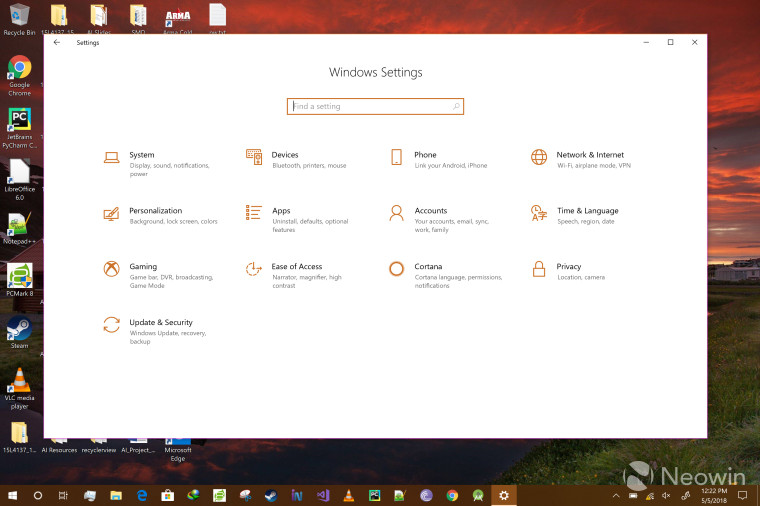Select PCMark 8 desktop shortcut
Image resolution: width=760 pixels, height=506 pixels.
[x=19, y=280]
